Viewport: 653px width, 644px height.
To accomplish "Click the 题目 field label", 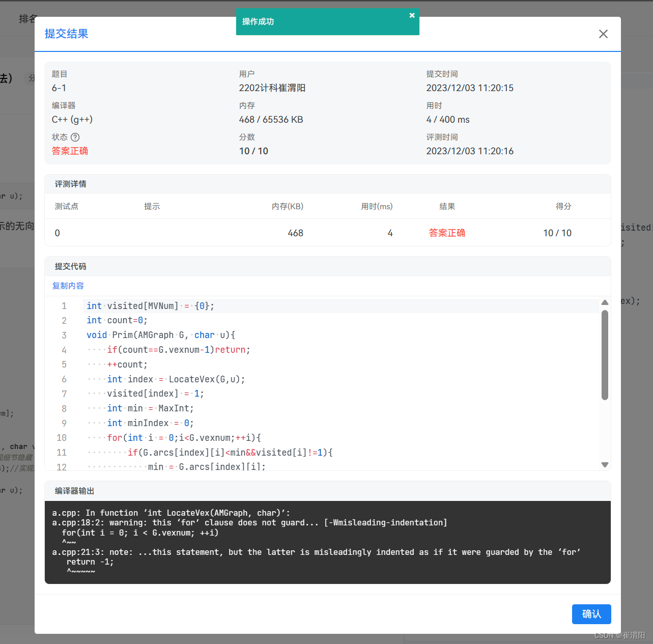I will (x=60, y=74).
